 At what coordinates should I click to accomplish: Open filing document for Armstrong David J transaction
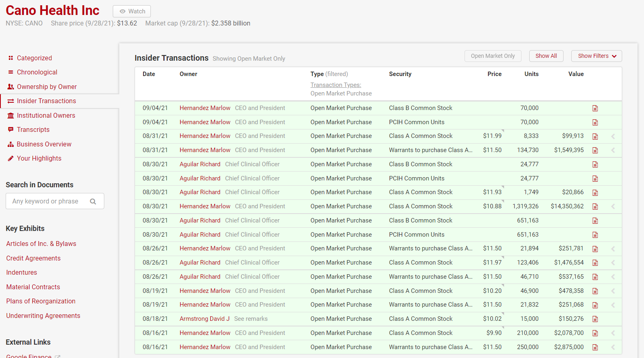595,319
